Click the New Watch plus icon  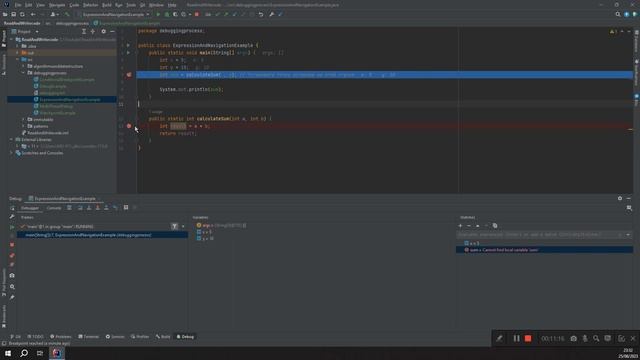tap(460, 226)
